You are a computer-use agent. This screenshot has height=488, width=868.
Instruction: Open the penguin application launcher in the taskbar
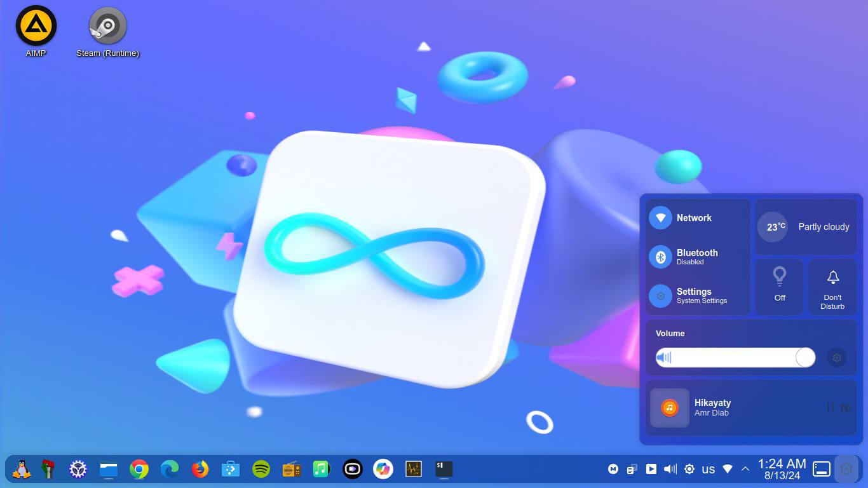click(x=22, y=470)
